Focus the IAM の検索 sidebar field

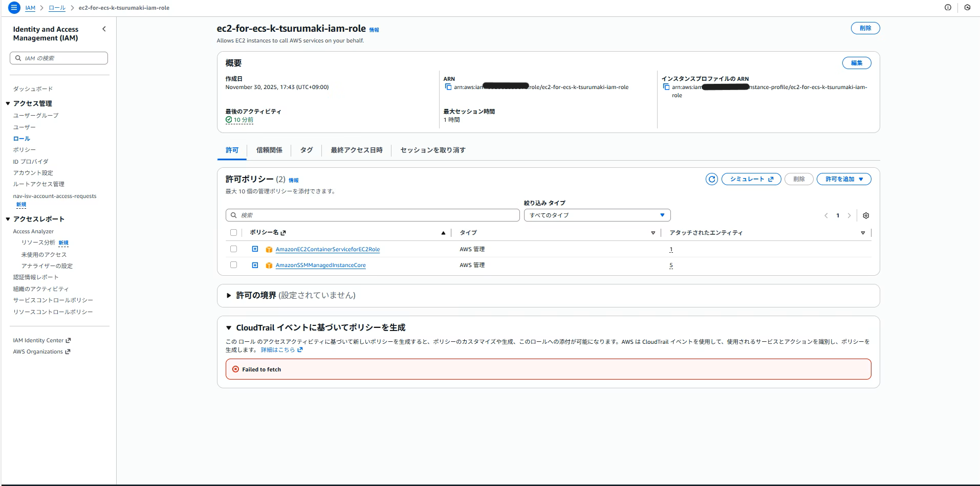[59, 58]
